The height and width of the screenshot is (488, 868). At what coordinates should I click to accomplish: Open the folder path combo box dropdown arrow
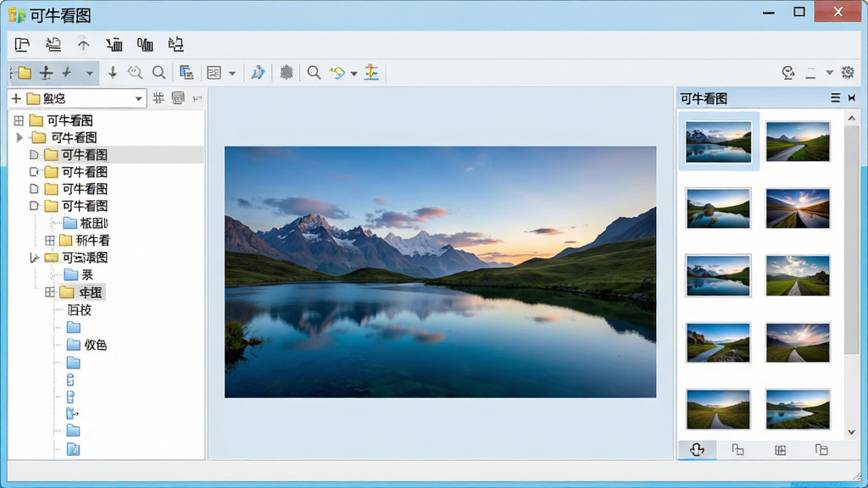coord(138,99)
